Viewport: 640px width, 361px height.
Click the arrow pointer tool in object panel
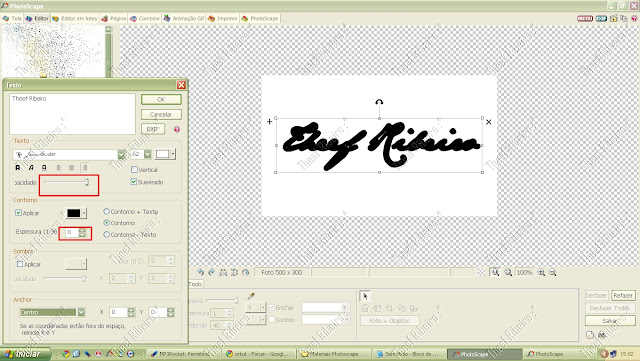[365, 296]
